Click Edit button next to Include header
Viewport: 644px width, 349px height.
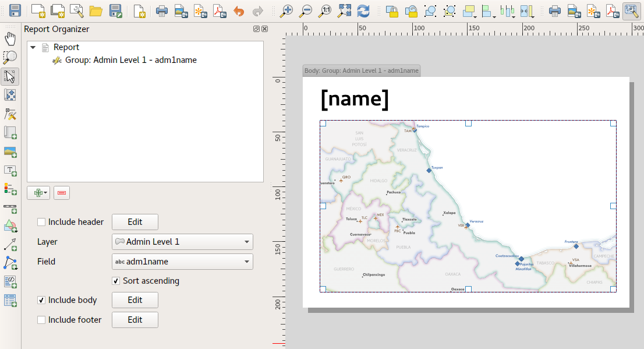[135, 222]
